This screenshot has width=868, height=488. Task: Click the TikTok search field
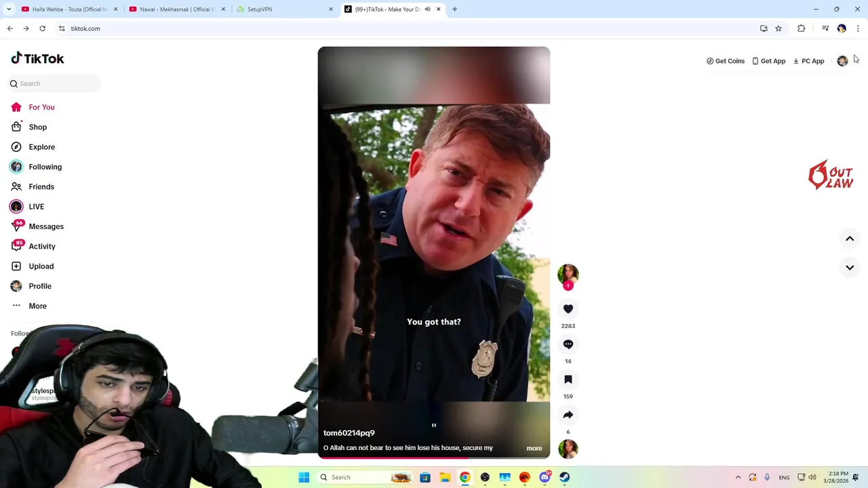click(54, 83)
